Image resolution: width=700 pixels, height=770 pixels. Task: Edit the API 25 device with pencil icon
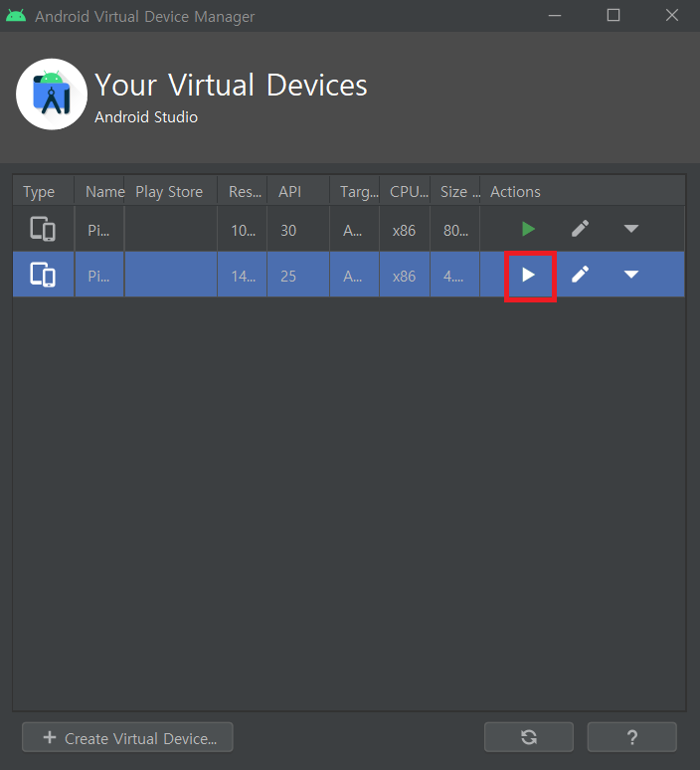pyautogui.click(x=580, y=275)
